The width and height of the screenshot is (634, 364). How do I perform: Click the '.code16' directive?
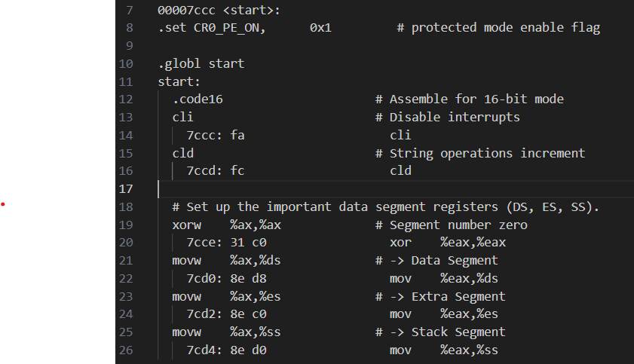point(197,99)
